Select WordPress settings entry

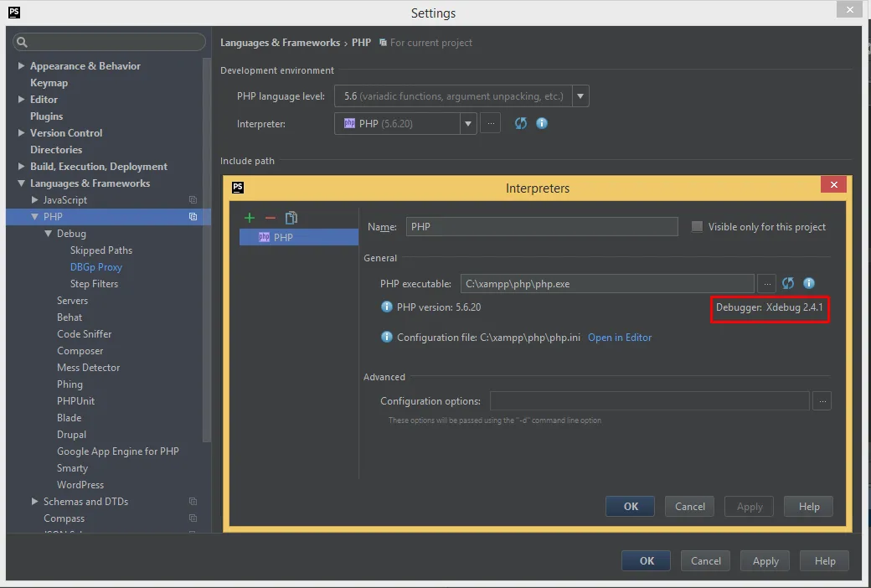pyautogui.click(x=80, y=485)
